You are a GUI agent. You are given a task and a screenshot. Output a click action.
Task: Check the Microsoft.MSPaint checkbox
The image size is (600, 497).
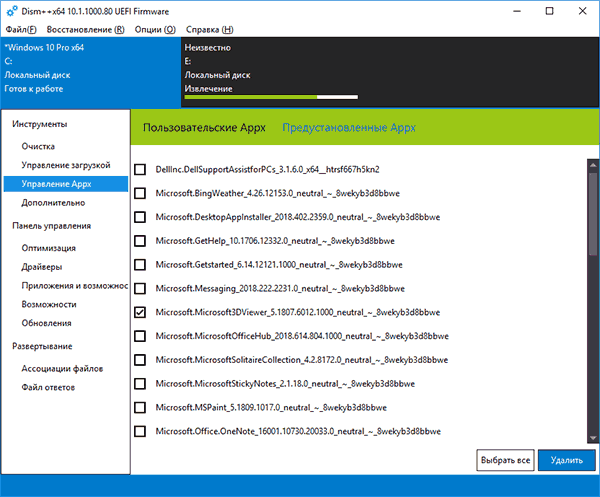tap(140, 407)
